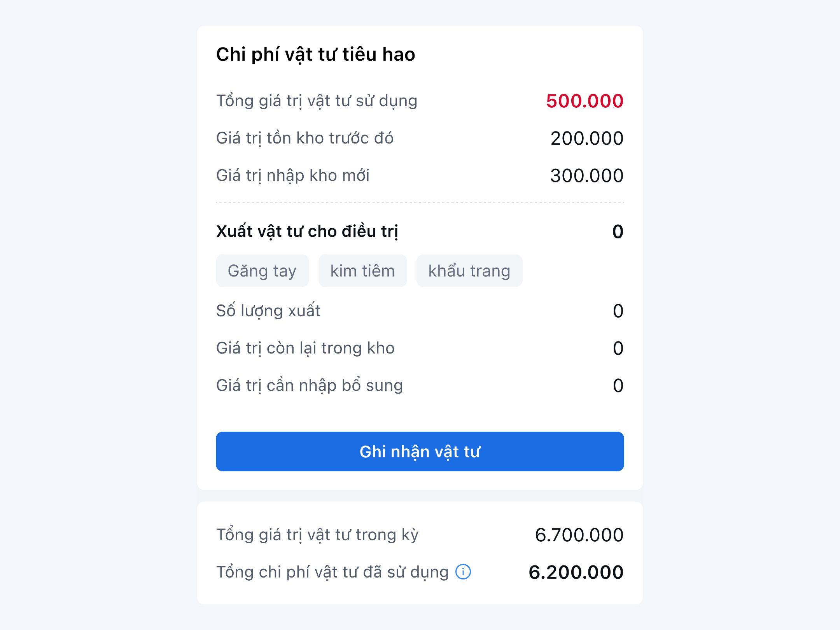Screen dimensions: 840x630
Task: Click the Giá trị tồn kho trước đó label
Action: (304, 138)
